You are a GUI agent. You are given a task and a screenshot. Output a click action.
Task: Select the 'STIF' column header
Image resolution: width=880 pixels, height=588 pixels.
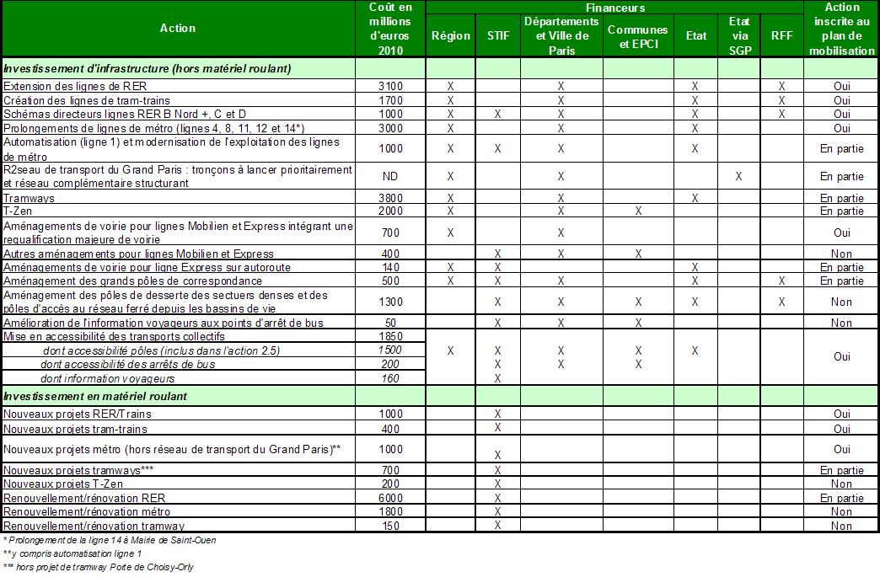[x=498, y=36]
